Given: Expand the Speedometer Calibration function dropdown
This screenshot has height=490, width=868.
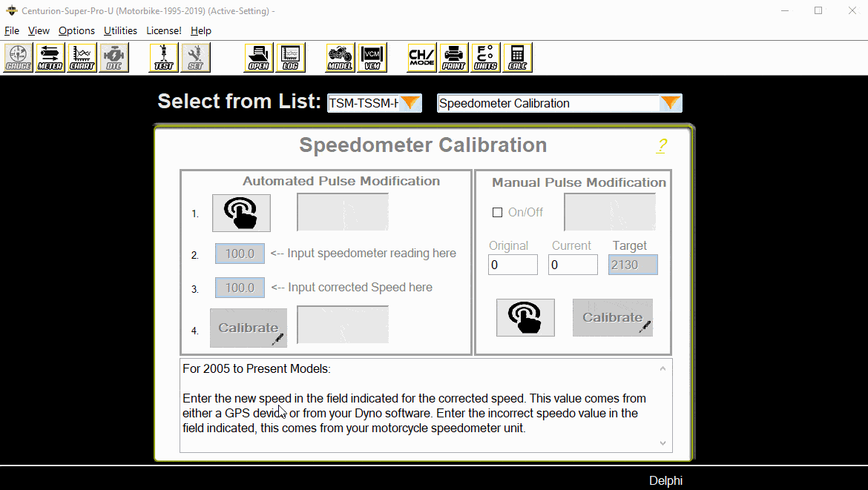Looking at the screenshot, I should [670, 103].
